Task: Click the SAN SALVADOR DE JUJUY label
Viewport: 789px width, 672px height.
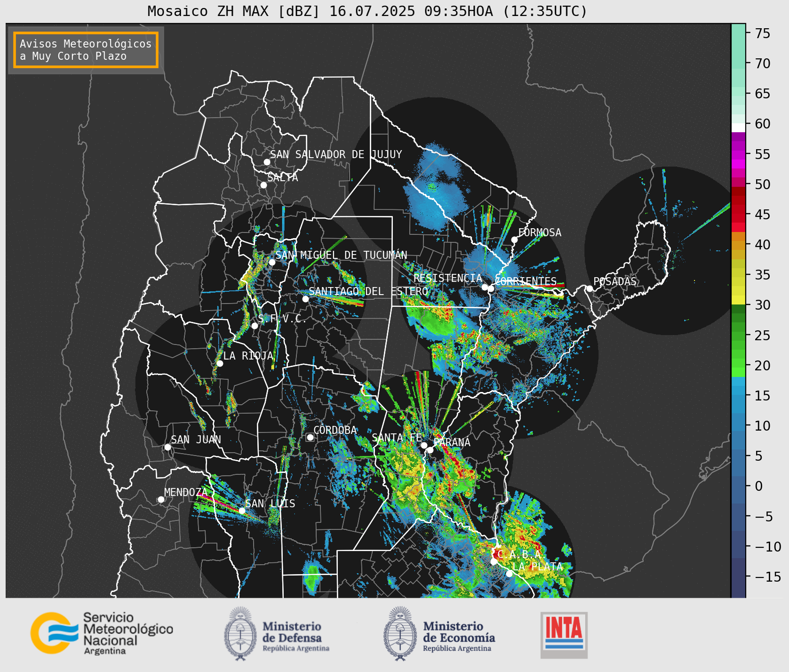Action: click(336, 154)
